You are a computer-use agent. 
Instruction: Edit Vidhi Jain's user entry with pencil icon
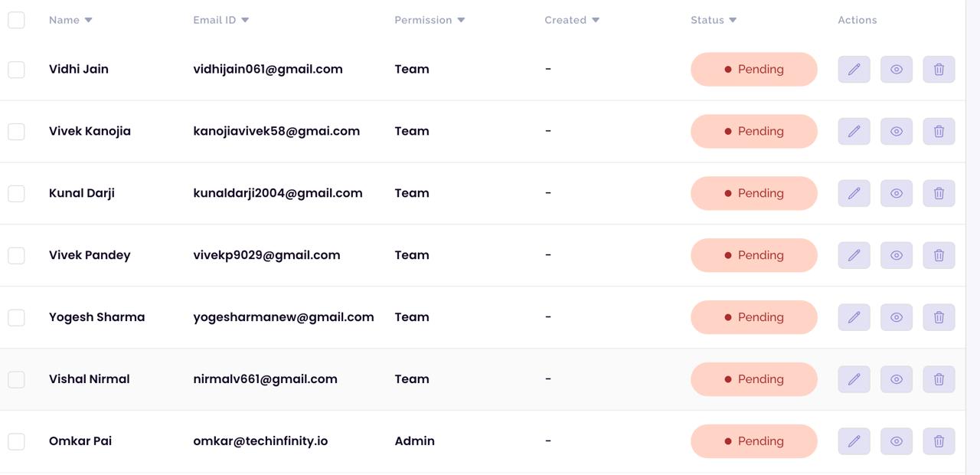pyautogui.click(x=854, y=69)
